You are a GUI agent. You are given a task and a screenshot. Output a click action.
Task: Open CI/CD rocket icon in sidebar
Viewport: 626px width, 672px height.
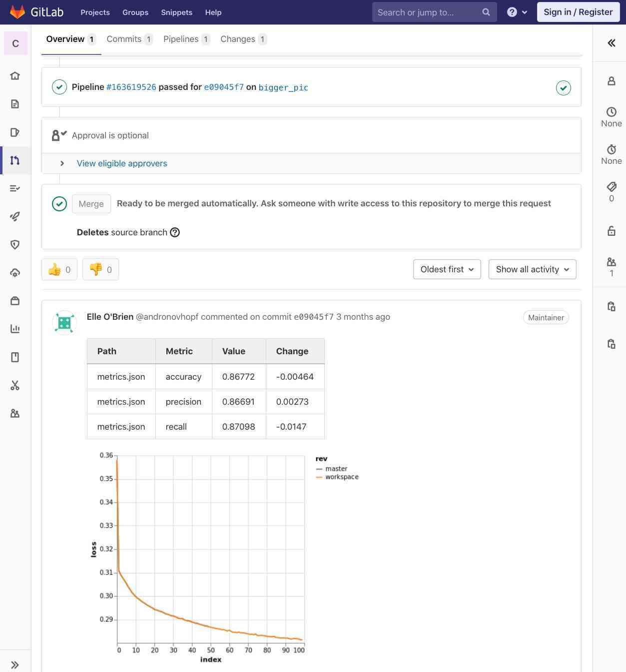pyautogui.click(x=15, y=216)
